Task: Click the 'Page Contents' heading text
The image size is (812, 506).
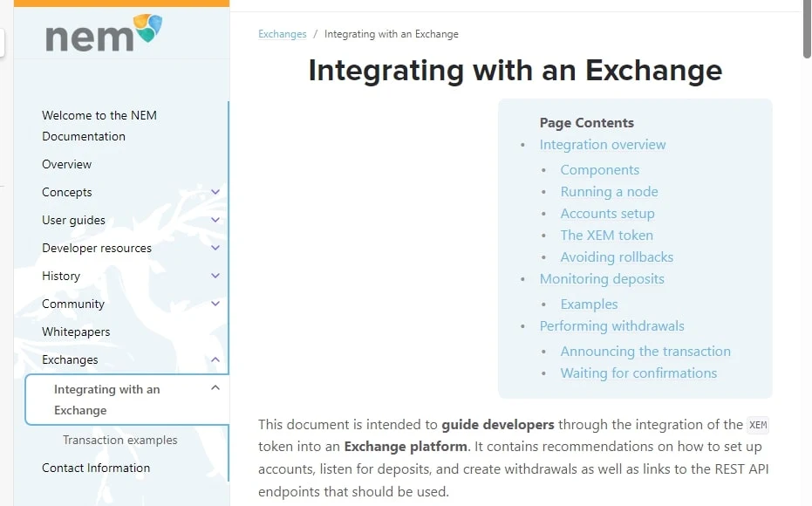Action: [587, 123]
